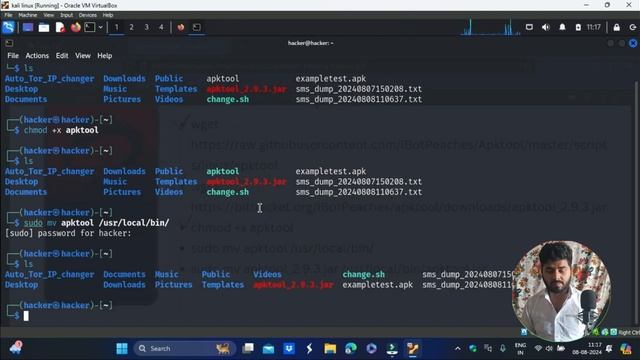
Task: Open the terminal Actions menu
Action: click(37, 56)
